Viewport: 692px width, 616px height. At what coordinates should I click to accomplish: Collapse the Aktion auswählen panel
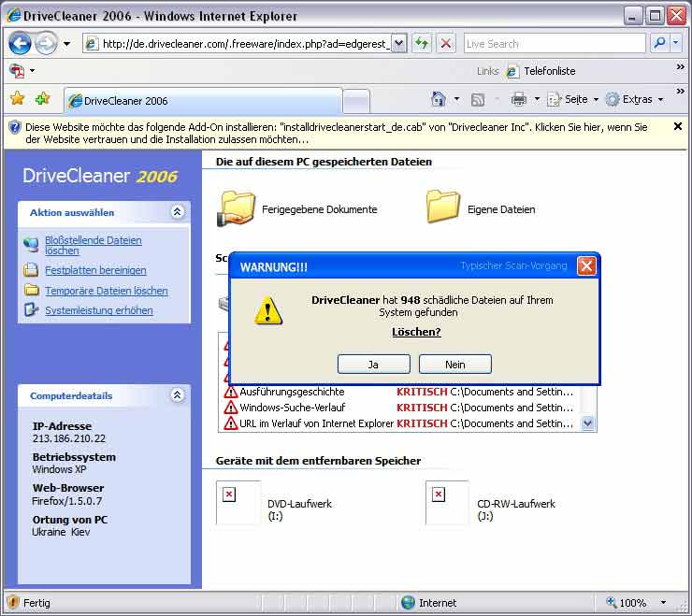tap(178, 212)
